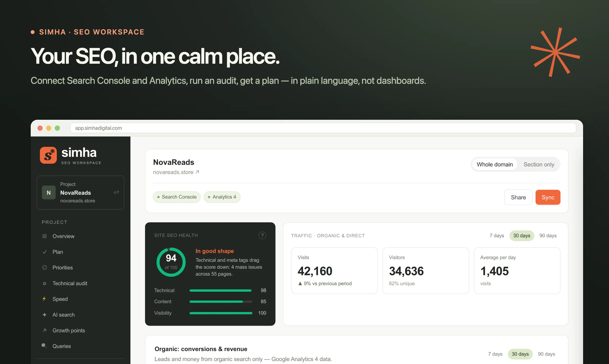This screenshot has height=364, width=609.
Task: Set traffic range to 90 days
Action: click(548, 235)
